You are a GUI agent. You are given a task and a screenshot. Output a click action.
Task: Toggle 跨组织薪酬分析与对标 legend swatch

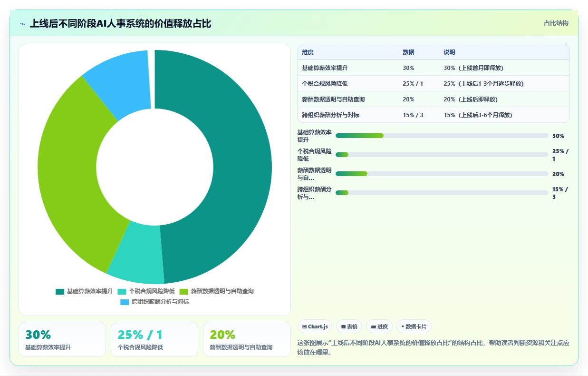(x=125, y=302)
